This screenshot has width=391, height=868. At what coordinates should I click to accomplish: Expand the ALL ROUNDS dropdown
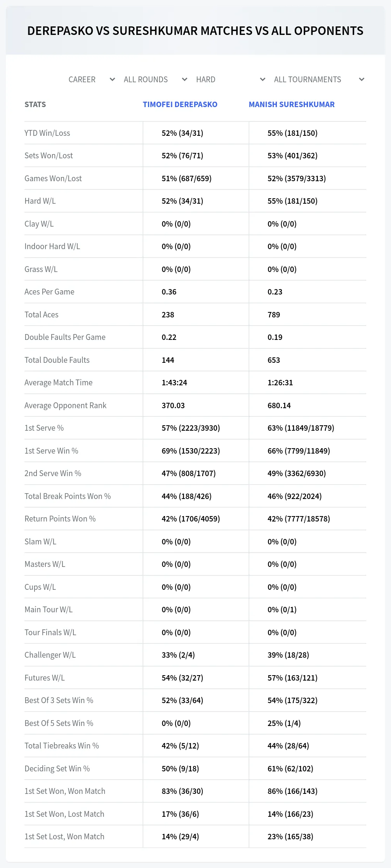[155, 80]
